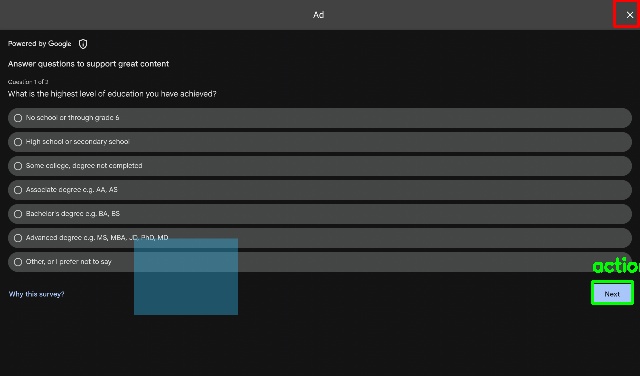Click the 'Ad' title in header bar
The height and width of the screenshot is (376, 640).
point(318,15)
